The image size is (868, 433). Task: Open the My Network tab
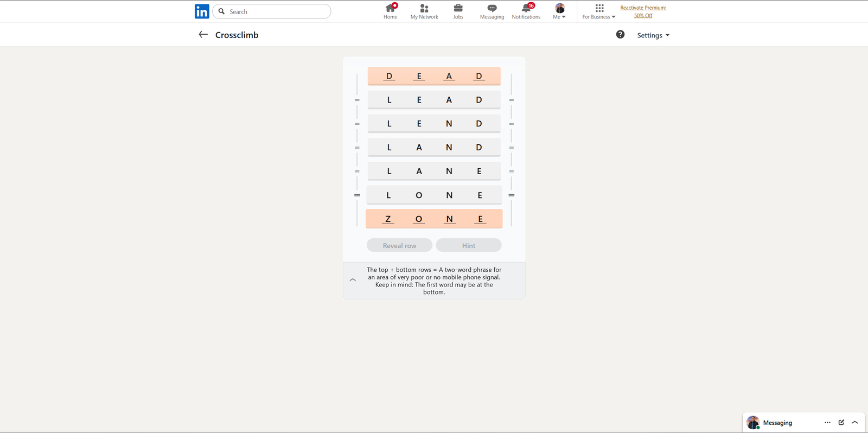coord(424,11)
